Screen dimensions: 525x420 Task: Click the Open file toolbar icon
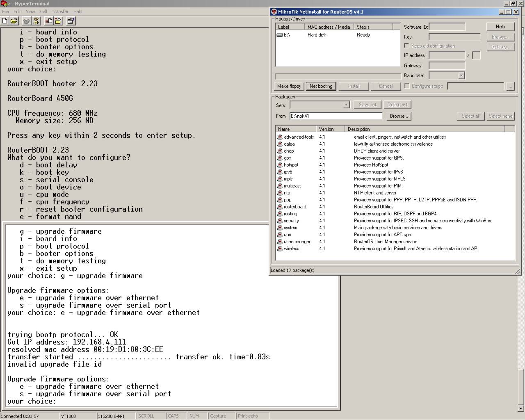pos(14,21)
